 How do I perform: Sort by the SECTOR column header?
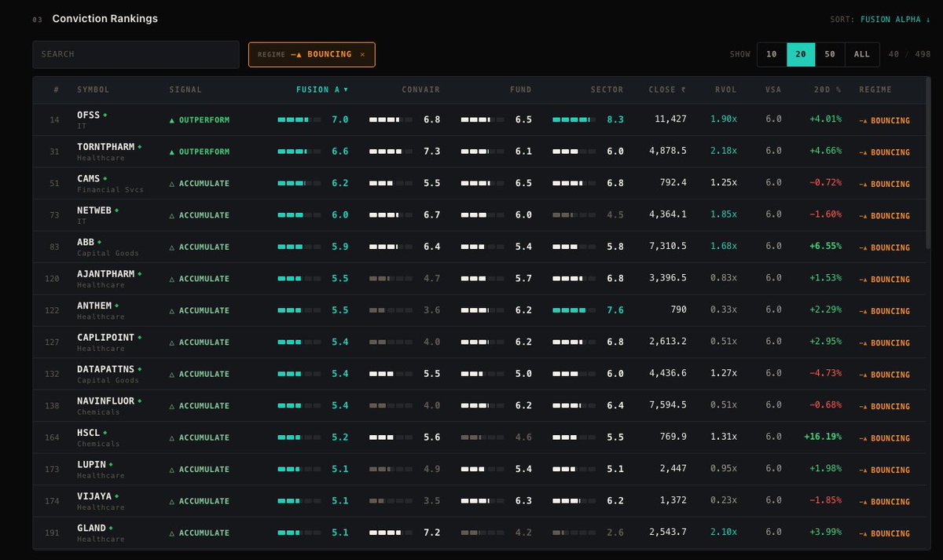pyautogui.click(x=607, y=90)
